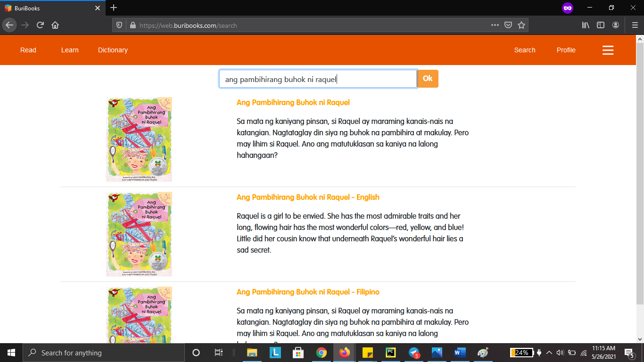Show hidden system tray icons
The width and height of the screenshot is (644, 362).
(549, 353)
